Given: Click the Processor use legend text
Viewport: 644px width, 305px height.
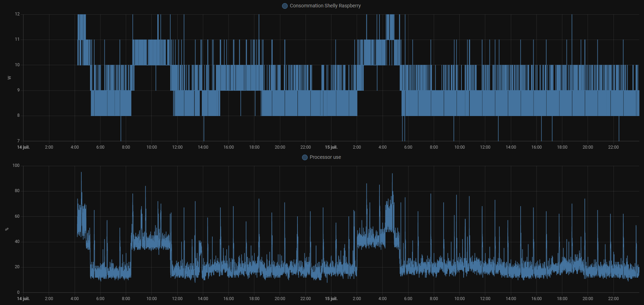Looking at the screenshot, I should pyautogui.click(x=325, y=157).
